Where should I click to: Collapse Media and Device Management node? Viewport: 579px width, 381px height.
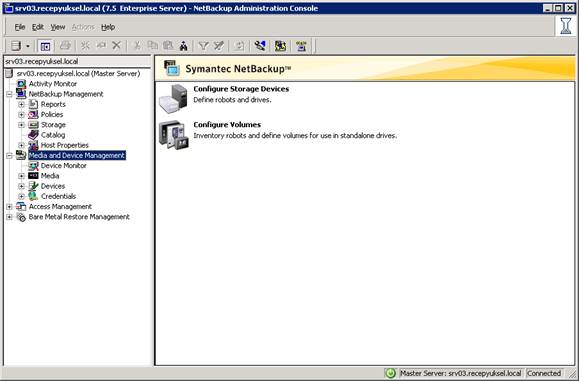pos(10,155)
